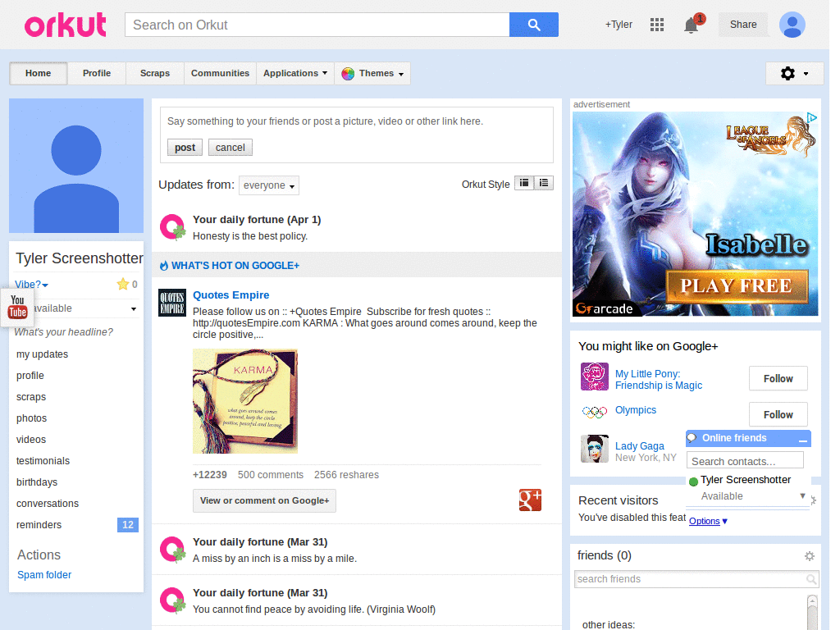The image size is (840, 630).
Task: Click the orkut logo
Action: click(x=66, y=25)
